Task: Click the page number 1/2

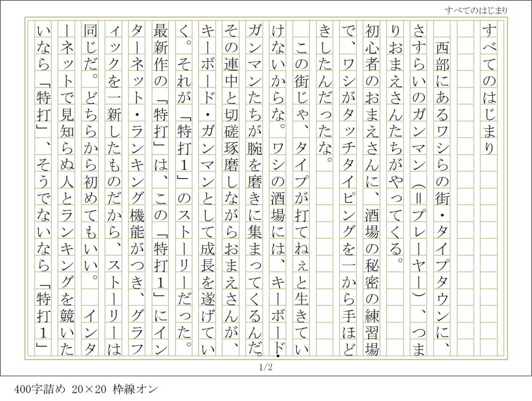Action: (x=266, y=367)
